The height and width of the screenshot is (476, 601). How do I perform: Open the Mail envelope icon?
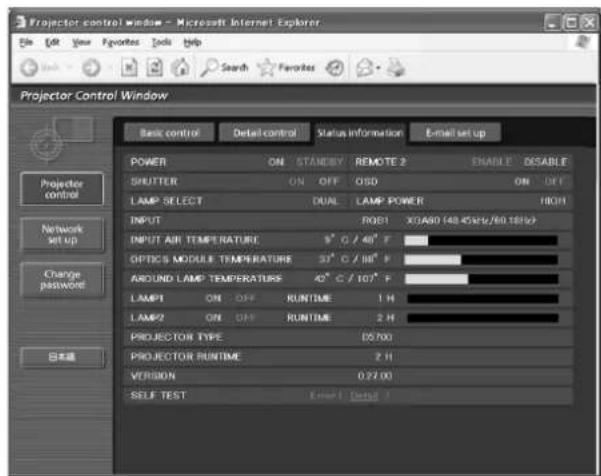click(365, 68)
